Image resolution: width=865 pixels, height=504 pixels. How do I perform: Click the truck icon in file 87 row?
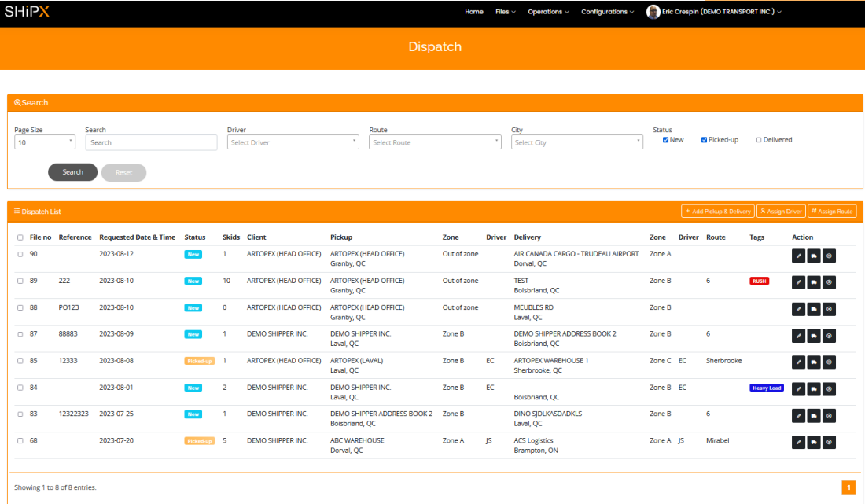814,336
